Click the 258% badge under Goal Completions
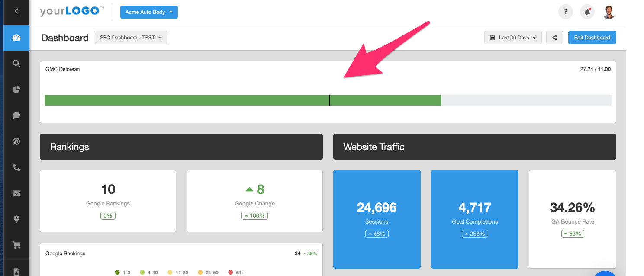Viewport: 644px width, 276px height. (475, 234)
